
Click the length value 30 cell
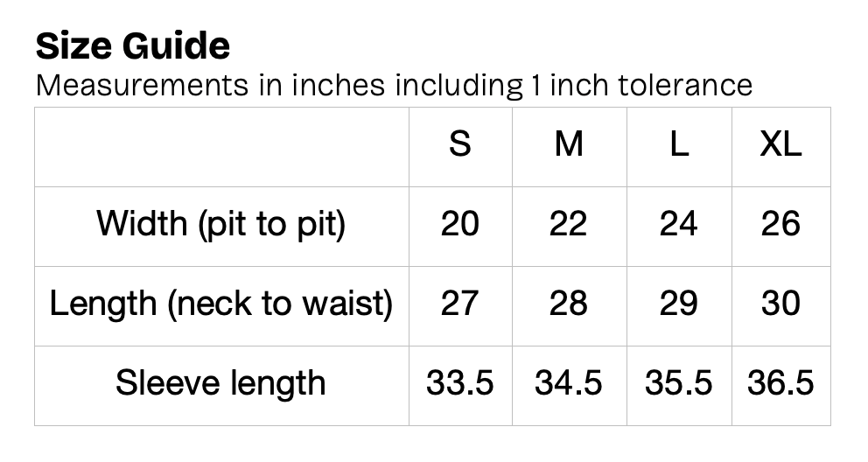(780, 304)
